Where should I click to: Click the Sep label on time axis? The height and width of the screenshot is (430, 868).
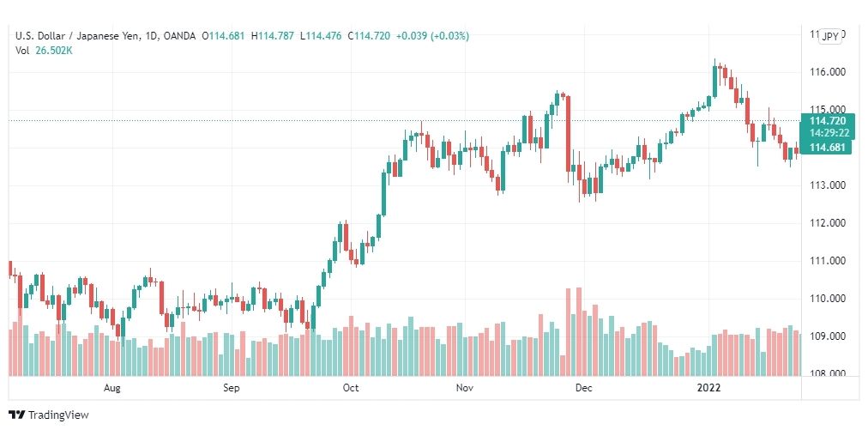[x=232, y=388]
